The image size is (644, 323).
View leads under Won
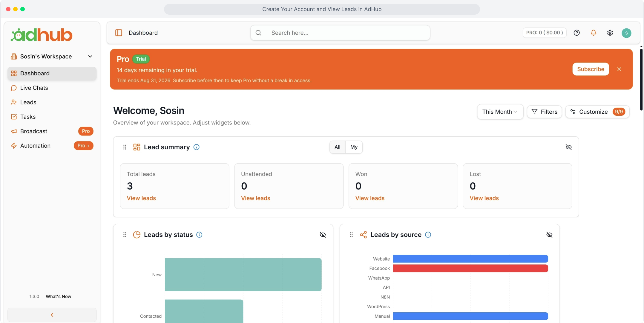point(370,198)
